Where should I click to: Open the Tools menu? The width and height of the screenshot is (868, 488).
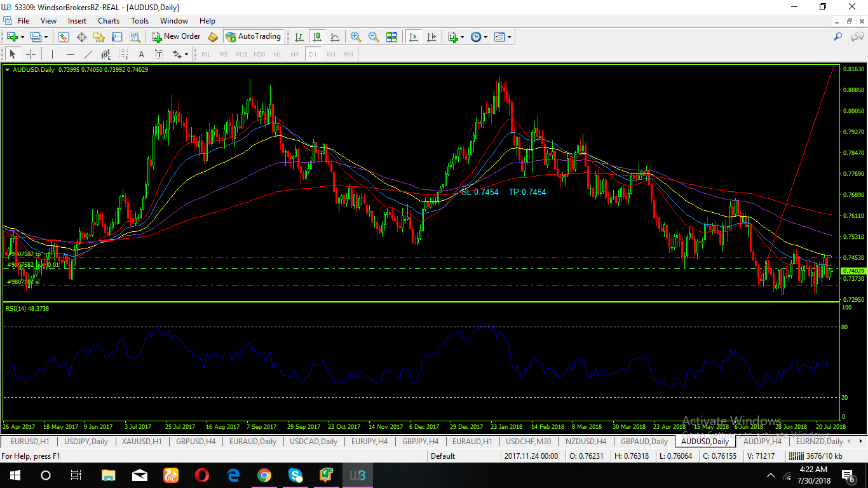pos(140,21)
